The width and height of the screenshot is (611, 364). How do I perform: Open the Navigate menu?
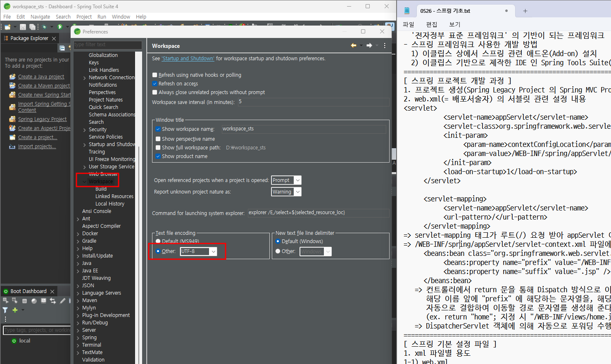point(40,17)
